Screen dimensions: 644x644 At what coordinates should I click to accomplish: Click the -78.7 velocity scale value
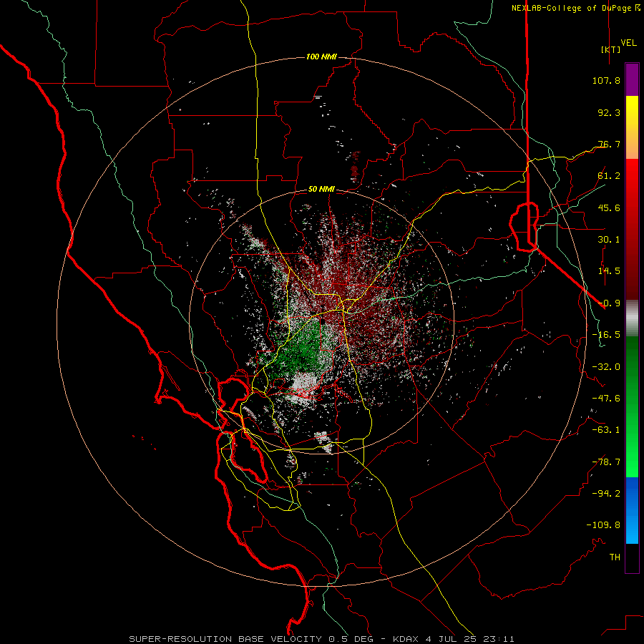[x=606, y=462]
